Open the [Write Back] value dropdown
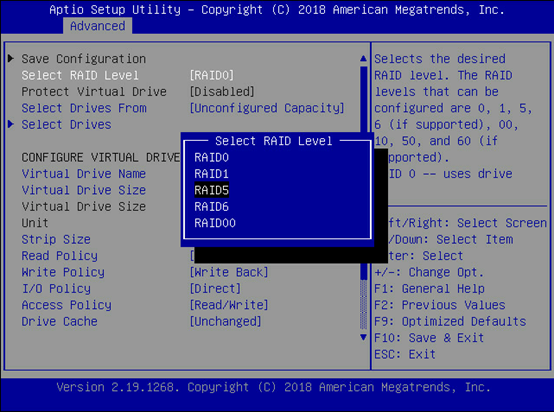Image resolution: width=554 pixels, height=412 pixels. (229, 272)
